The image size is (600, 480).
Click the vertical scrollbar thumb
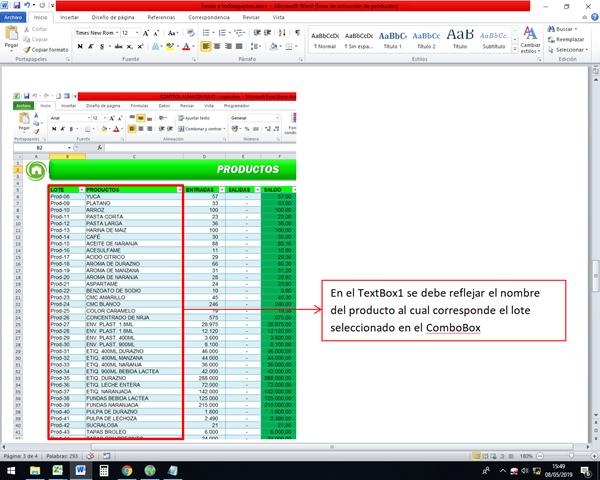pyautogui.click(x=595, y=276)
